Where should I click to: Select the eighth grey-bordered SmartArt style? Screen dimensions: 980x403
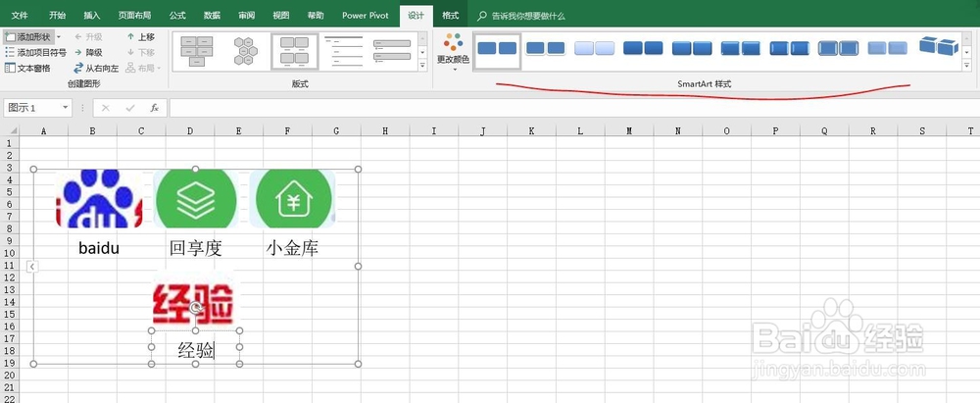coord(838,48)
